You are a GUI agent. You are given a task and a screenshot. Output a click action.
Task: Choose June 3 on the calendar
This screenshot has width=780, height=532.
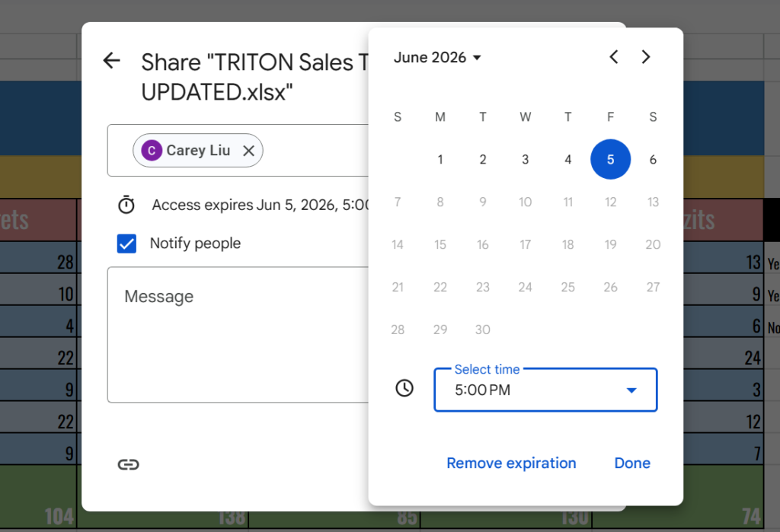[x=525, y=160]
